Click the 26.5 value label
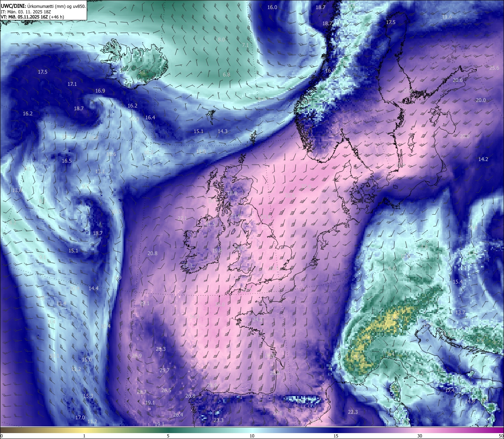Screen dimensions: 504x439 click(x=166, y=390)
